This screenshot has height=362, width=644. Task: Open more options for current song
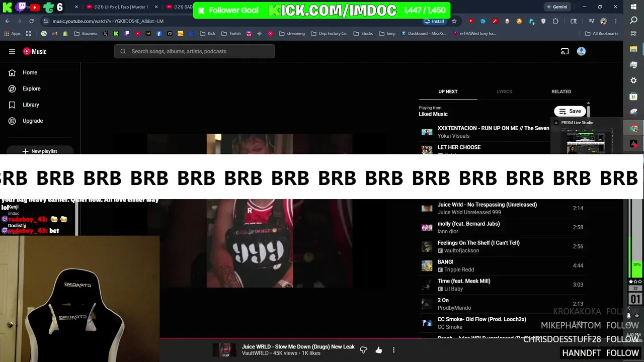pyautogui.click(x=393, y=350)
